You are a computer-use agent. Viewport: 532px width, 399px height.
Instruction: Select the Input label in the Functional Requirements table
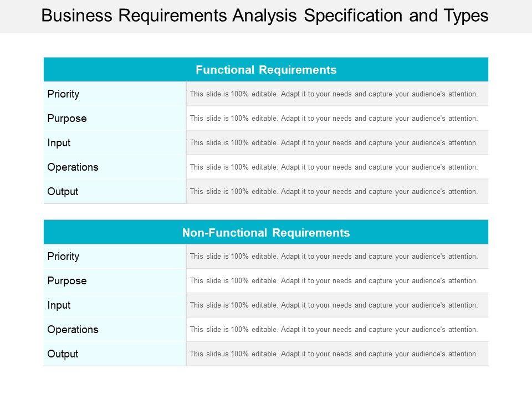(59, 143)
